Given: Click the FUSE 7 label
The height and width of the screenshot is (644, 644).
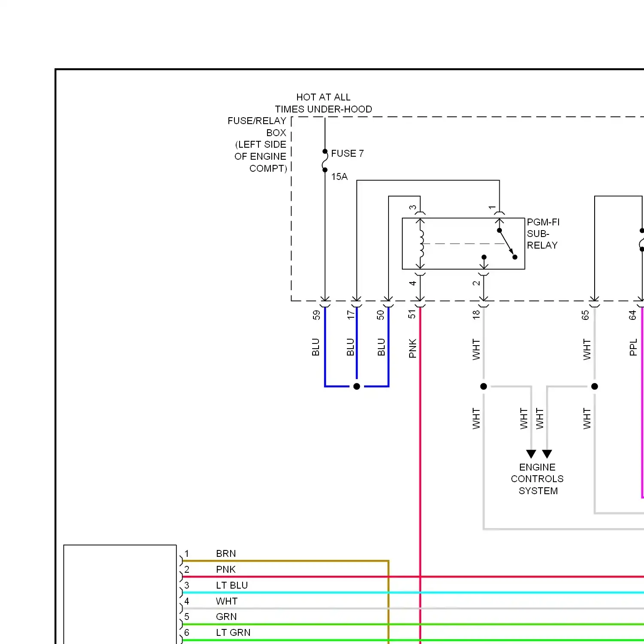Looking at the screenshot, I should point(347,153).
